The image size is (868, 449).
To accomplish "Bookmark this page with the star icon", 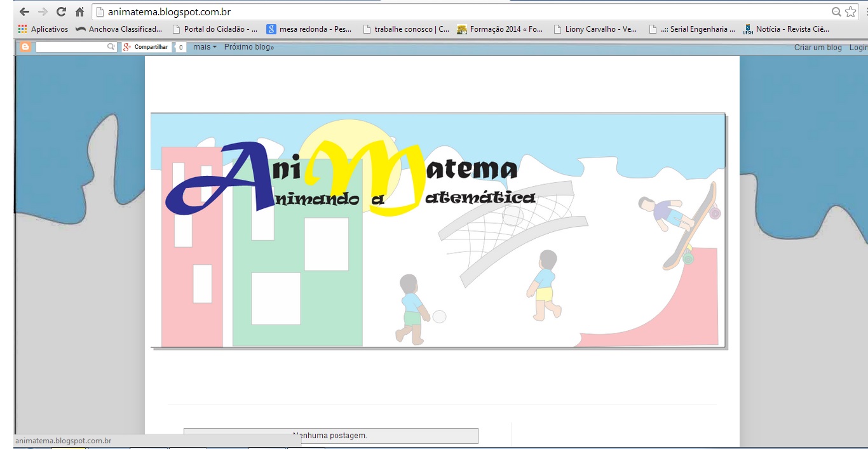I will pyautogui.click(x=851, y=12).
